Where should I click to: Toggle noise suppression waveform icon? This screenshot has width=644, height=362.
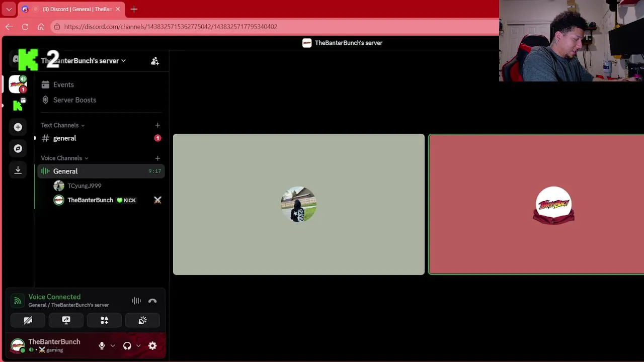tap(136, 301)
